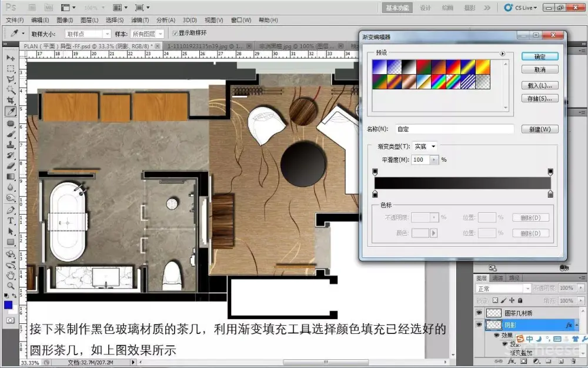Select the Rectangular Marquee tool
Image resolution: width=588 pixels, height=368 pixels.
click(11, 69)
